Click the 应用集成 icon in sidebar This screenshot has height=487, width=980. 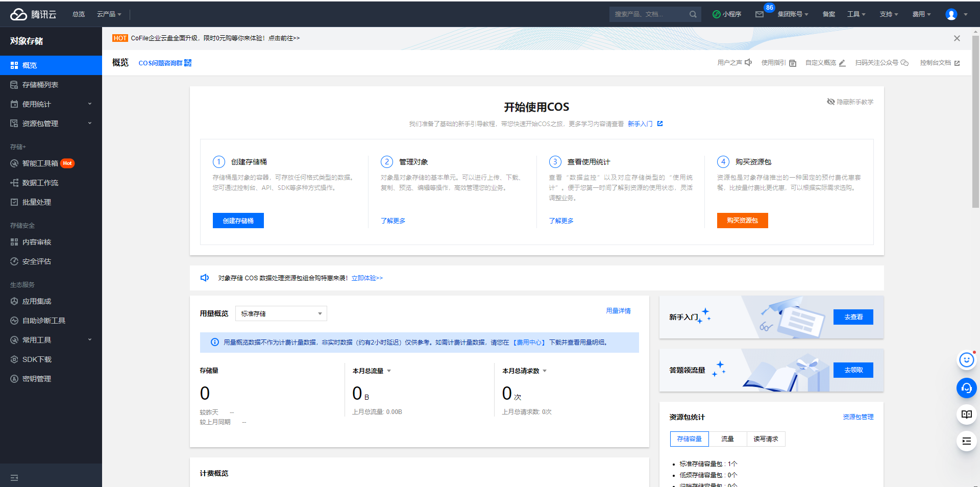pyautogui.click(x=14, y=301)
